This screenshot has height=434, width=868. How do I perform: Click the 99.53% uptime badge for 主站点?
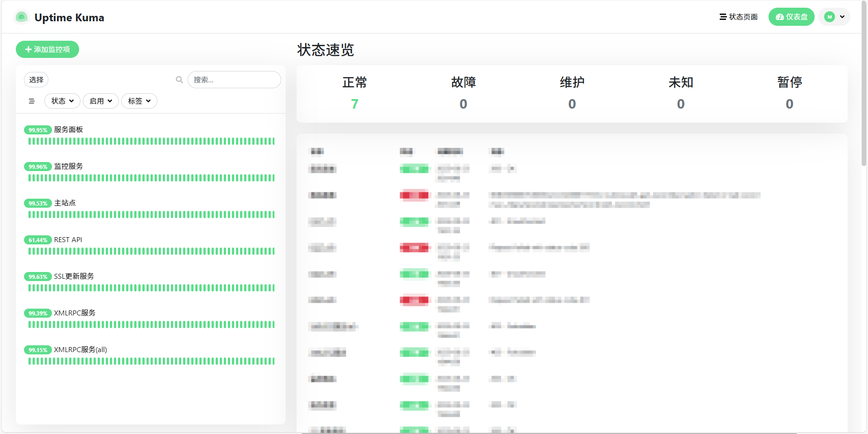pyautogui.click(x=38, y=203)
